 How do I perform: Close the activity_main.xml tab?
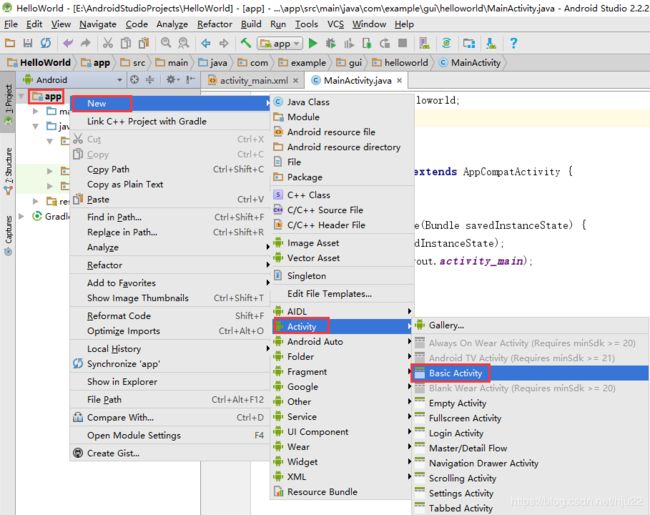pyautogui.click(x=296, y=80)
